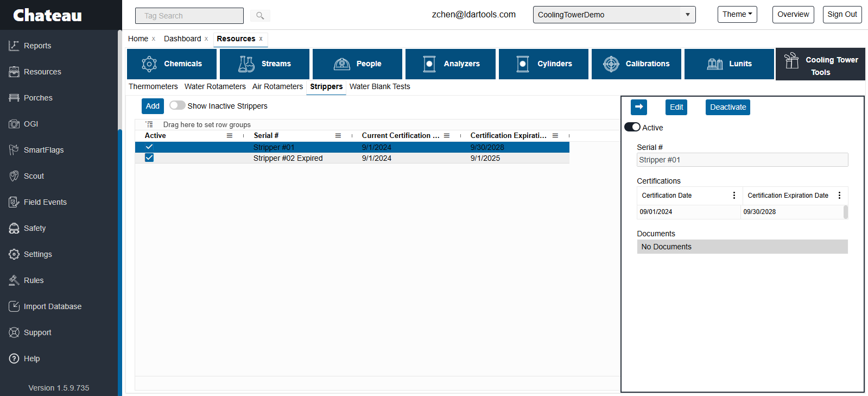Open the Analyzers resource tile
The width and height of the screenshot is (868, 396).
tap(450, 64)
